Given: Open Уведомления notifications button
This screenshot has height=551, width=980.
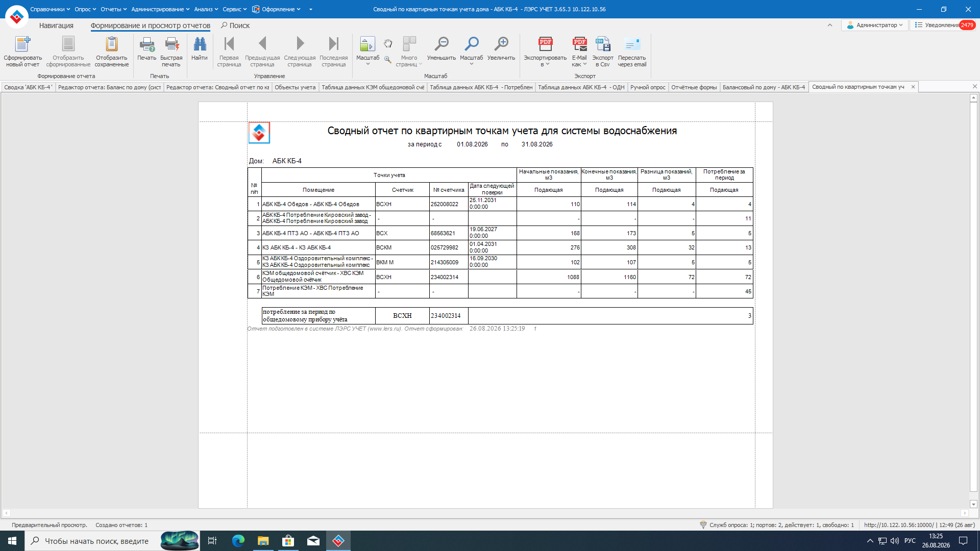Looking at the screenshot, I should click(944, 25).
